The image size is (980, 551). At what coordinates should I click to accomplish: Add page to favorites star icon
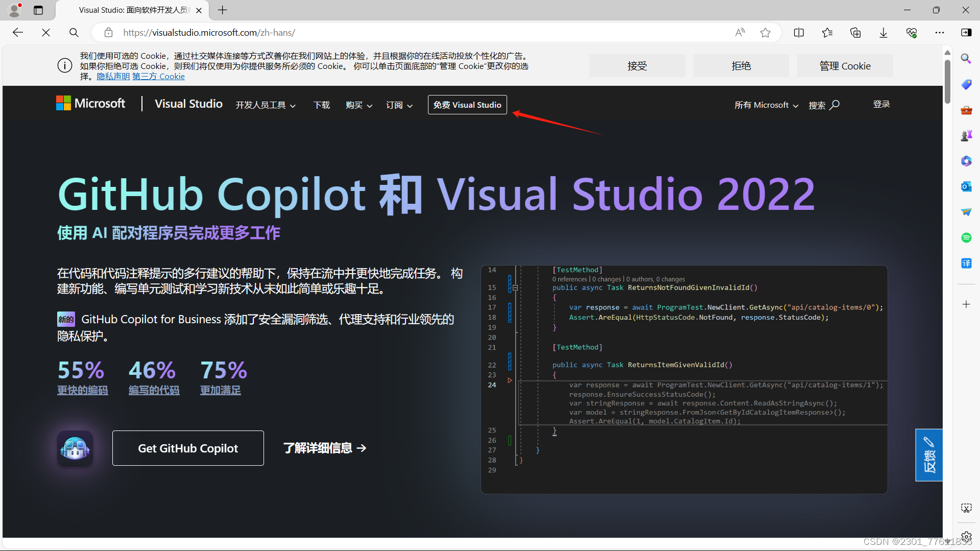[765, 33]
